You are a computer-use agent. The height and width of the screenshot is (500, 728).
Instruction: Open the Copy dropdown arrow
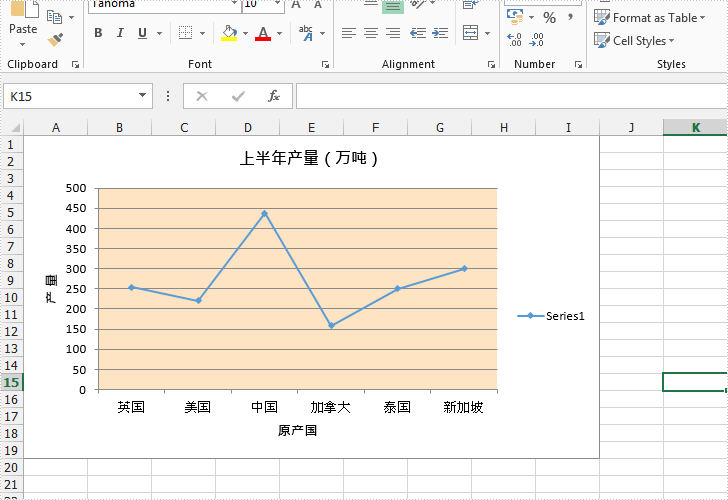(72, 18)
